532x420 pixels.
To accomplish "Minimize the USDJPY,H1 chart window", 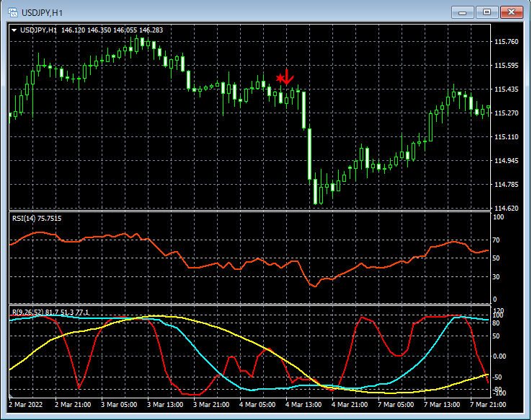I will click(x=462, y=12).
